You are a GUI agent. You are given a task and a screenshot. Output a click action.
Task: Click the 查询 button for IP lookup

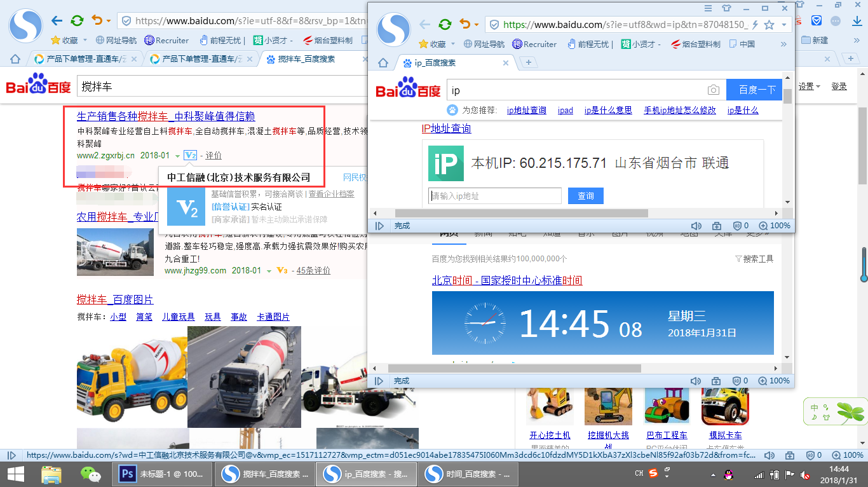(585, 196)
